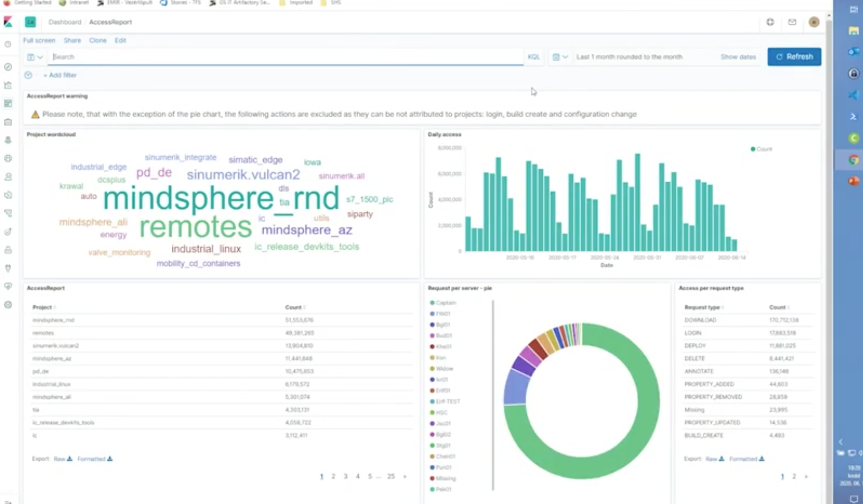
Task: Click Clone in the dashboard menu
Action: pyautogui.click(x=98, y=40)
